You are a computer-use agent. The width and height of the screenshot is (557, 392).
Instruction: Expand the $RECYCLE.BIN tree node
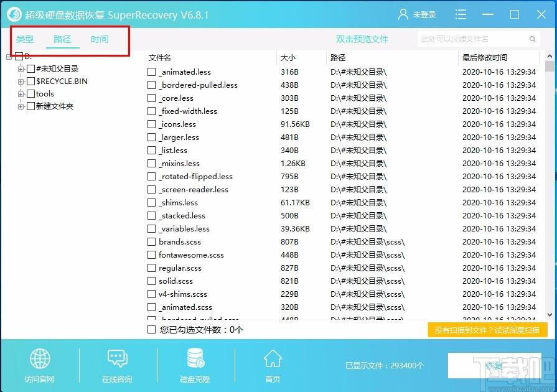pyautogui.click(x=21, y=82)
